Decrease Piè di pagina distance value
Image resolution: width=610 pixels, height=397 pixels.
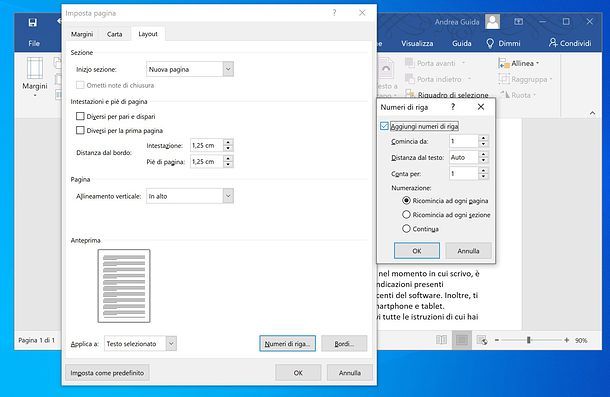pyautogui.click(x=228, y=165)
